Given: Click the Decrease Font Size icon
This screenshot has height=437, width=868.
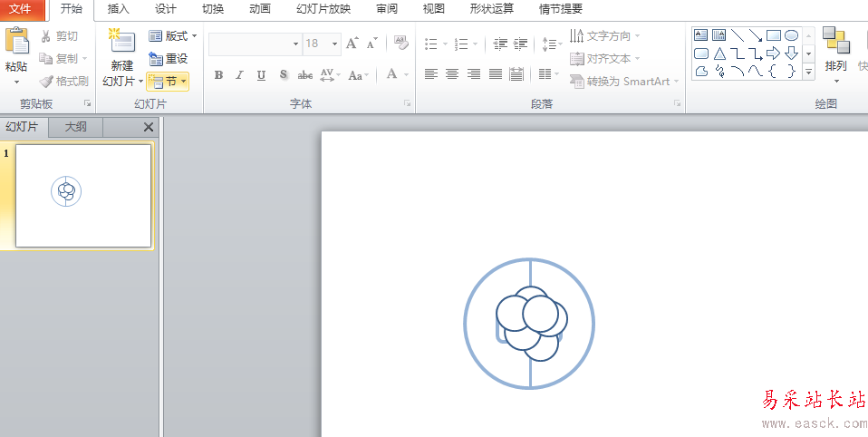Looking at the screenshot, I should pyautogui.click(x=372, y=44).
